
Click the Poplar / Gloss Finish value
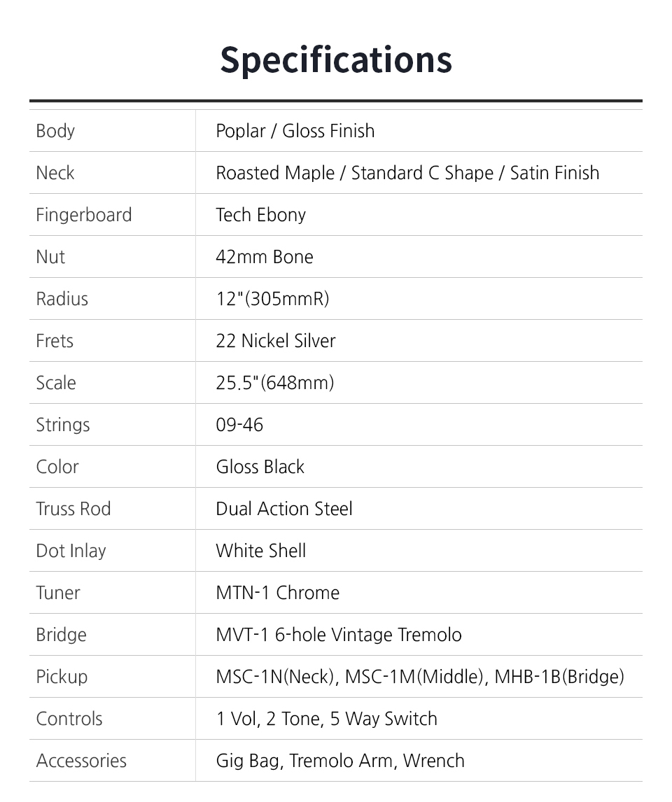pos(295,131)
